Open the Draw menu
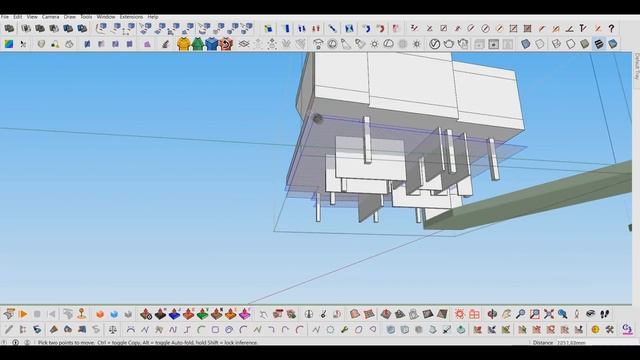The width and height of the screenshot is (640, 360). [x=70, y=17]
